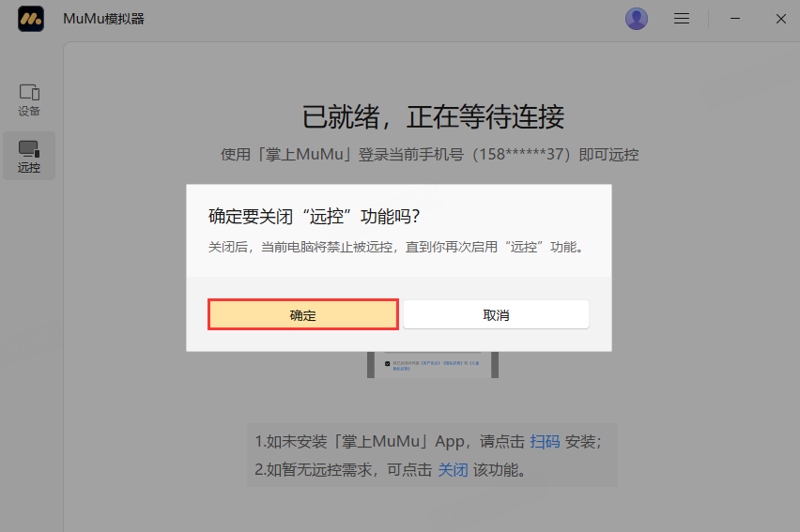The height and width of the screenshot is (532, 800).
Task: Click the blue 关闭 link
Action: pyautogui.click(x=453, y=469)
